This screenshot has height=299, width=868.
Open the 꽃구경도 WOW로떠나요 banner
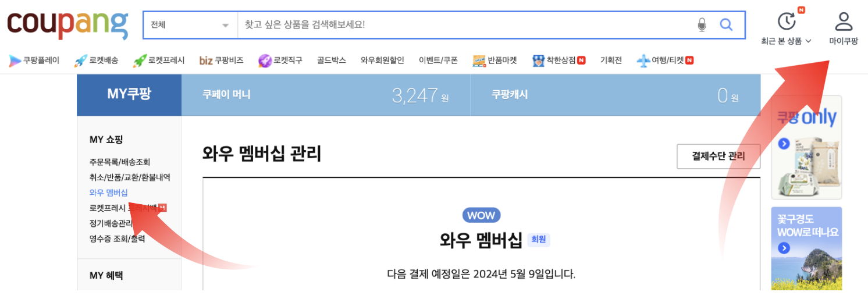pyautogui.click(x=806, y=248)
